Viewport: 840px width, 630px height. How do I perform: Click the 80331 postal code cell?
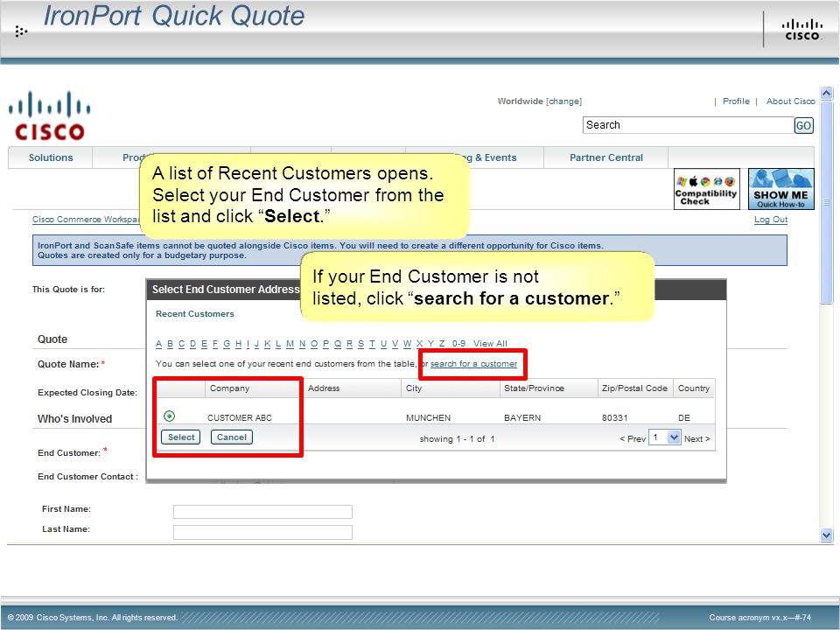click(x=614, y=418)
